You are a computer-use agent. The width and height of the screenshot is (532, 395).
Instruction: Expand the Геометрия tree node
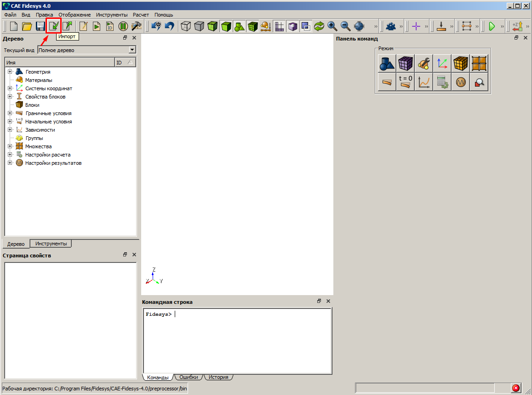pyautogui.click(x=10, y=72)
